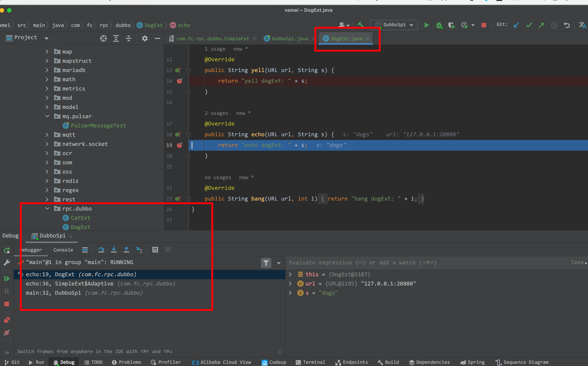588x366 pixels.
Task: Expand the 'this' variable node
Action: click(290, 274)
